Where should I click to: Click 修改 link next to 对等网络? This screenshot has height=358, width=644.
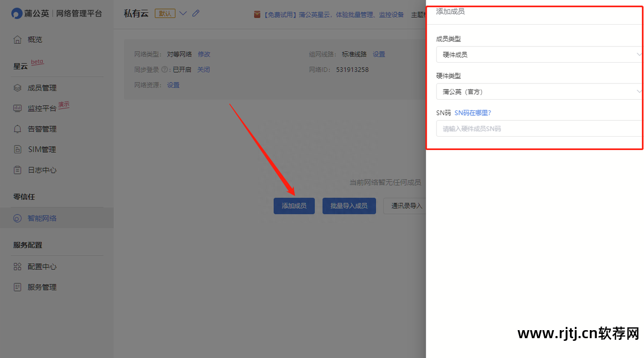[204, 54]
